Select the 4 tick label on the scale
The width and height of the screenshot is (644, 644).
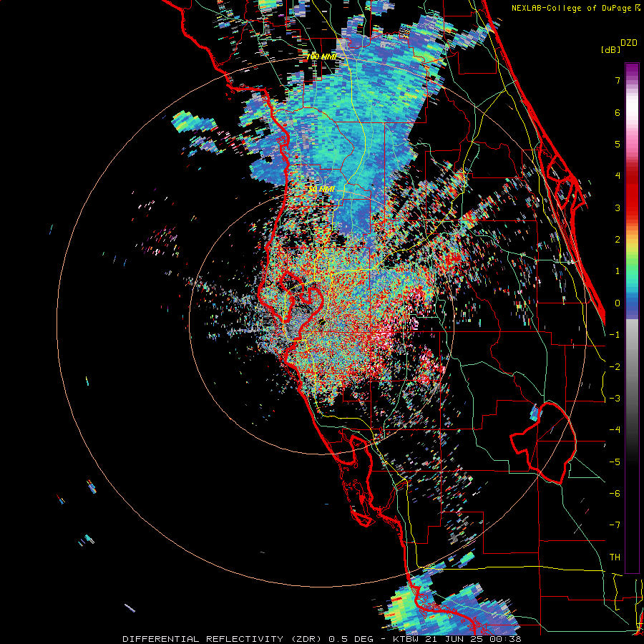[x=618, y=176]
